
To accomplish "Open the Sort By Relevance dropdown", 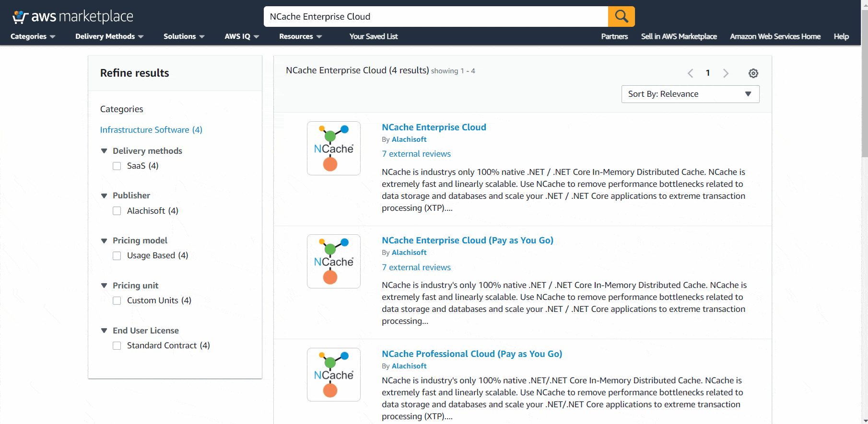I will pyautogui.click(x=690, y=94).
